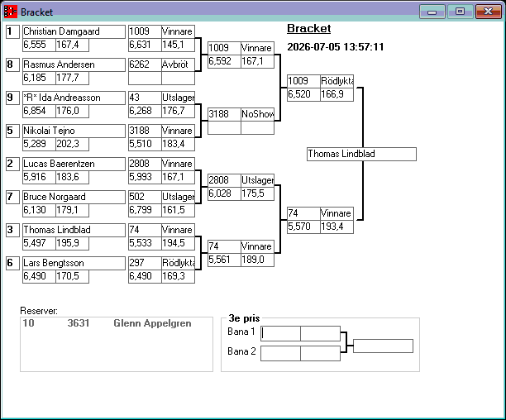Click seed number 8 box
The width and height of the screenshot is (506, 420).
pos(12,64)
